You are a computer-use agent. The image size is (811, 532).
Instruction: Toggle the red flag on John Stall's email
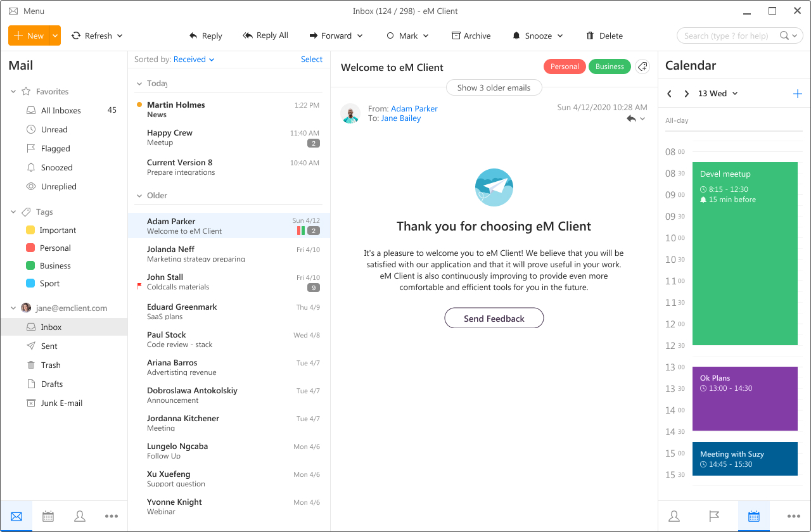[x=139, y=286]
